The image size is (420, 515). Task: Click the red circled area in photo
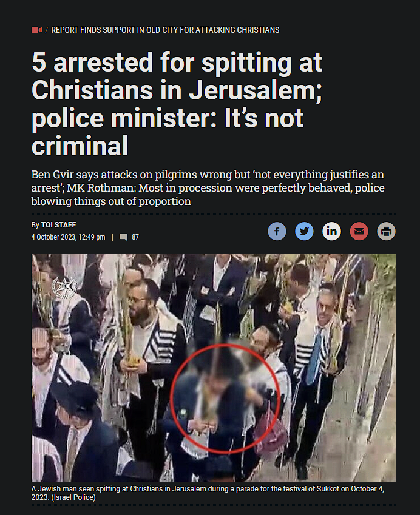pos(225,399)
